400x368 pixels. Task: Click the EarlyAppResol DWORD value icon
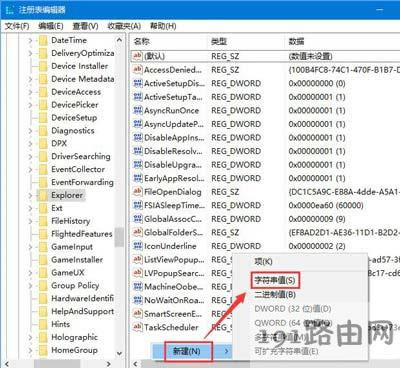coord(137,178)
